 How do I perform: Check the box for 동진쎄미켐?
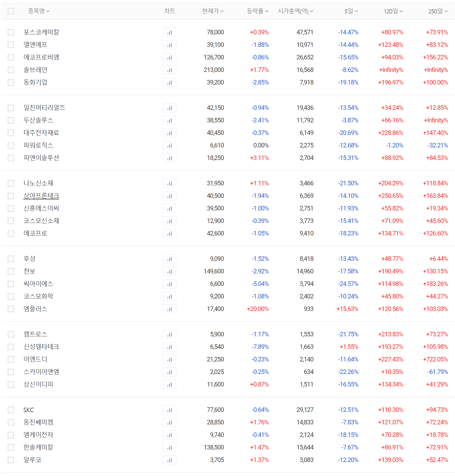coord(11,422)
